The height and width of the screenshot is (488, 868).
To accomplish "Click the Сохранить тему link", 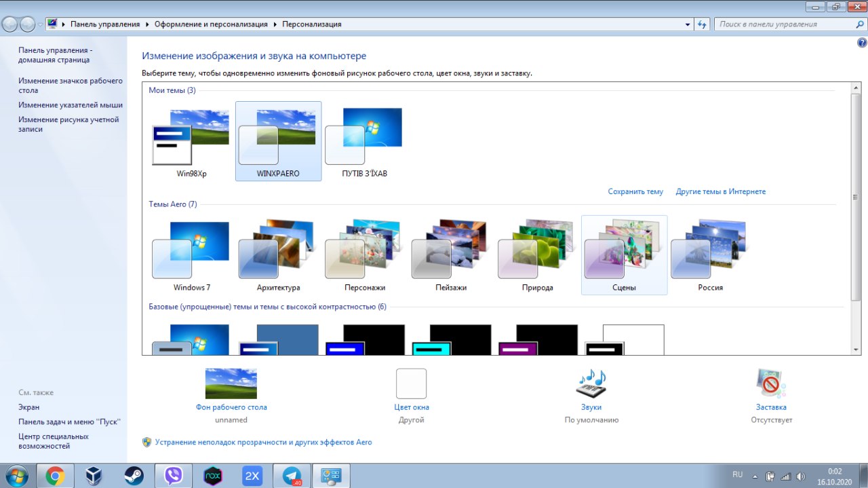I will pyautogui.click(x=635, y=192).
